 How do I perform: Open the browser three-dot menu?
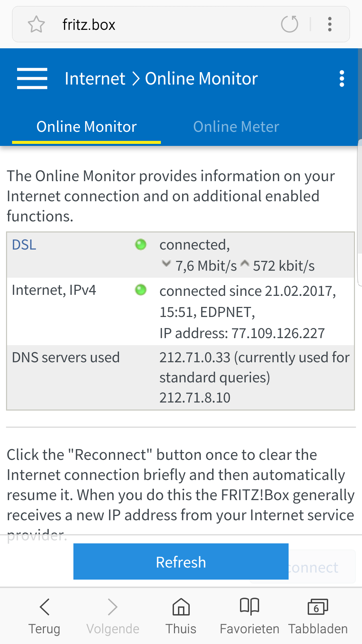click(x=330, y=24)
